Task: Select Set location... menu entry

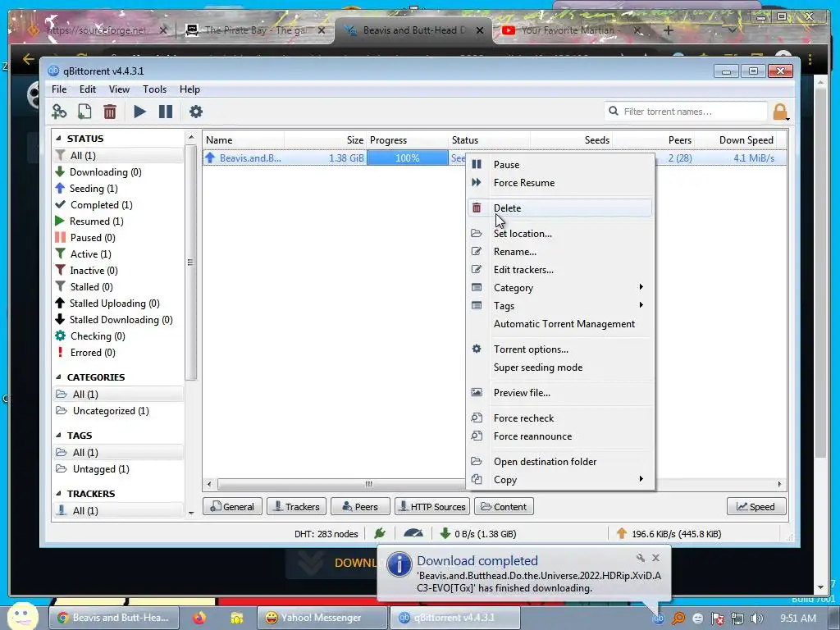Action: point(559,234)
